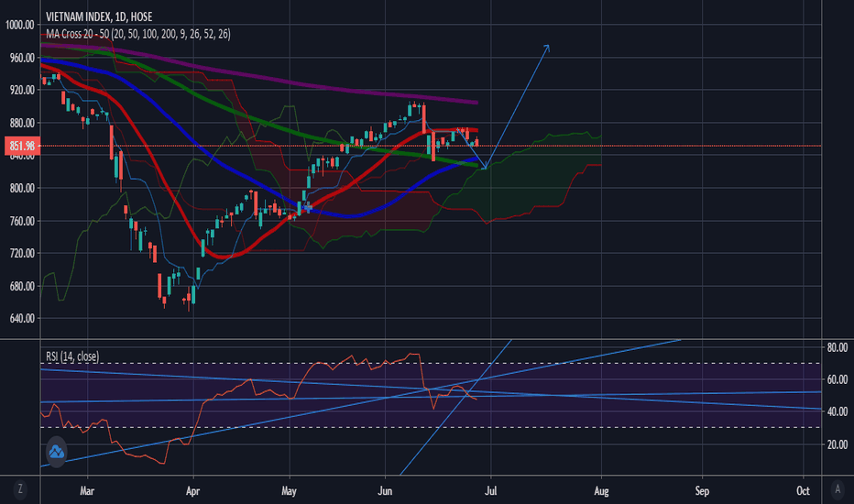Click the RSI 60.00 scale label
The image size is (854, 504).
pyautogui.click(x=838, y=379)
